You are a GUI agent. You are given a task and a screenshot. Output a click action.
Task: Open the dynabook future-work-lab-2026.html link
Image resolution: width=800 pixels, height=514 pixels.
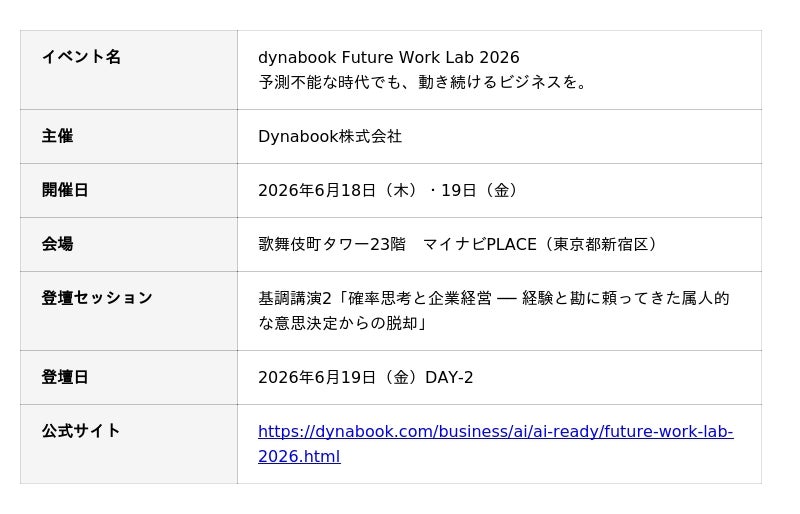[x=495, y=444]
